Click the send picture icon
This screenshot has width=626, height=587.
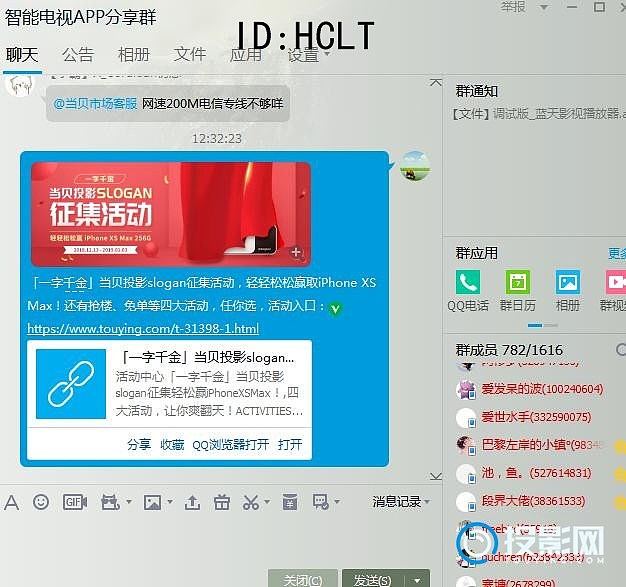tap(153, 502)
